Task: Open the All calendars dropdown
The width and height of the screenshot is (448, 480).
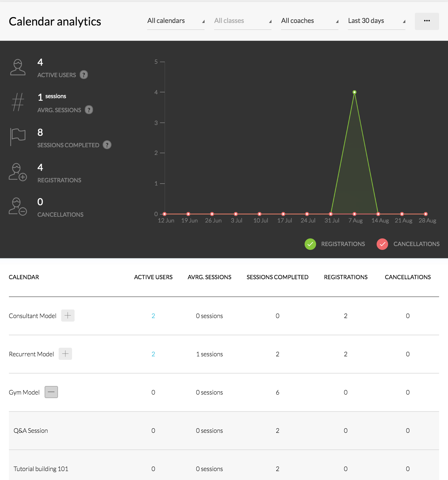Action: tap(176, 21)
